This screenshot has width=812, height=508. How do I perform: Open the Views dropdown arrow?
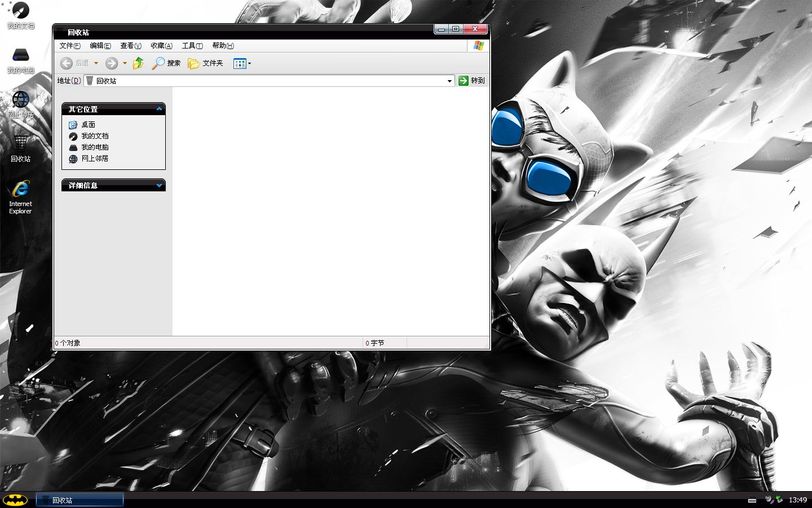(249, 63)
